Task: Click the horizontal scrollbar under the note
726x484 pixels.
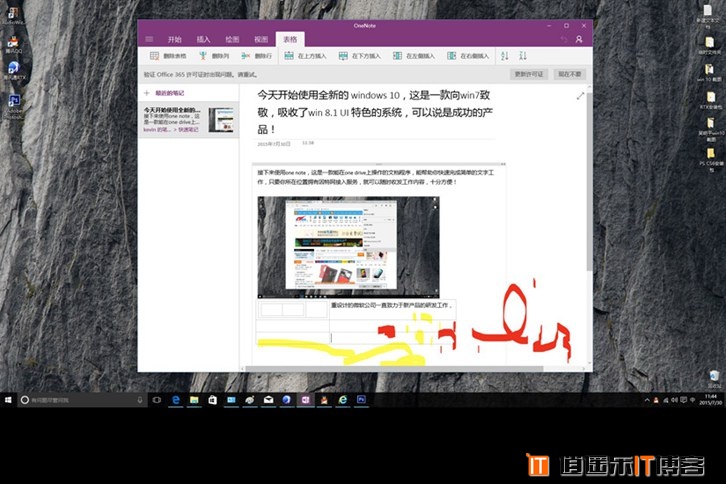Action: (394, 369)
